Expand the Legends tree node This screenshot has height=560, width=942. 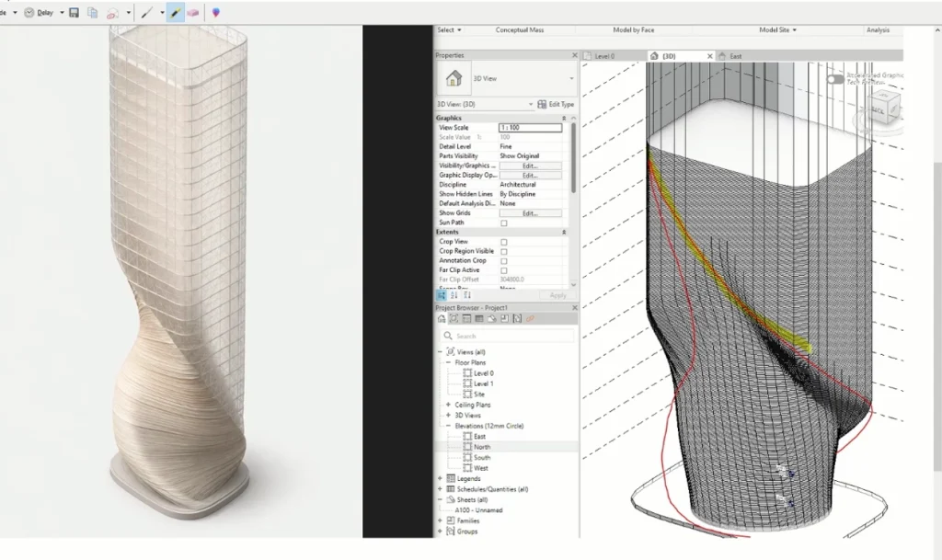(x=441, y=479)
